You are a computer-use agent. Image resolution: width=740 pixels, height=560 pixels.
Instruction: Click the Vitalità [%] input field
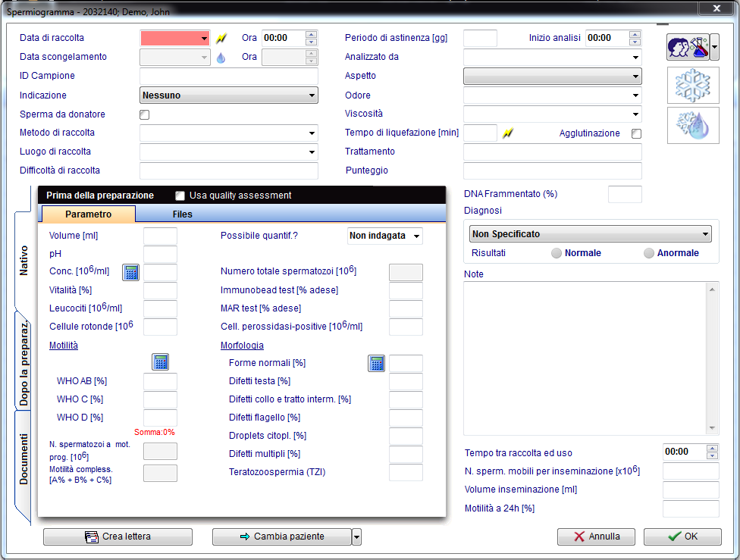(x=161, y=291)
